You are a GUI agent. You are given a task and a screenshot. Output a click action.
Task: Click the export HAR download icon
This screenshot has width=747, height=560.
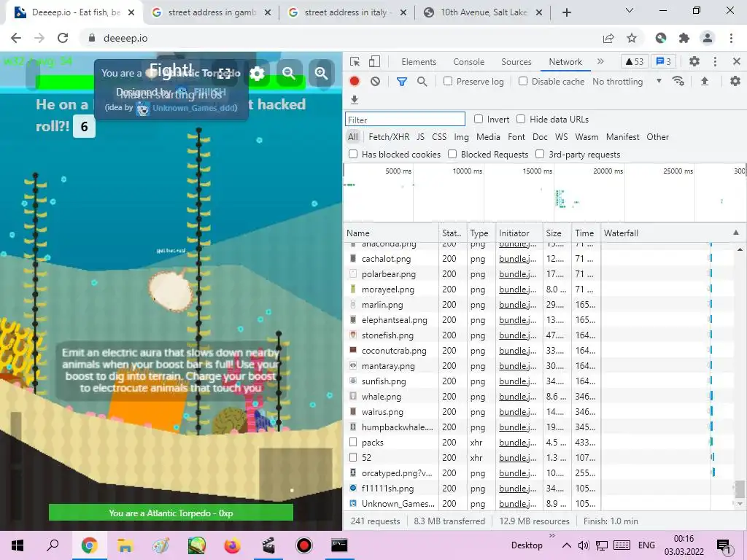(354, 99)
